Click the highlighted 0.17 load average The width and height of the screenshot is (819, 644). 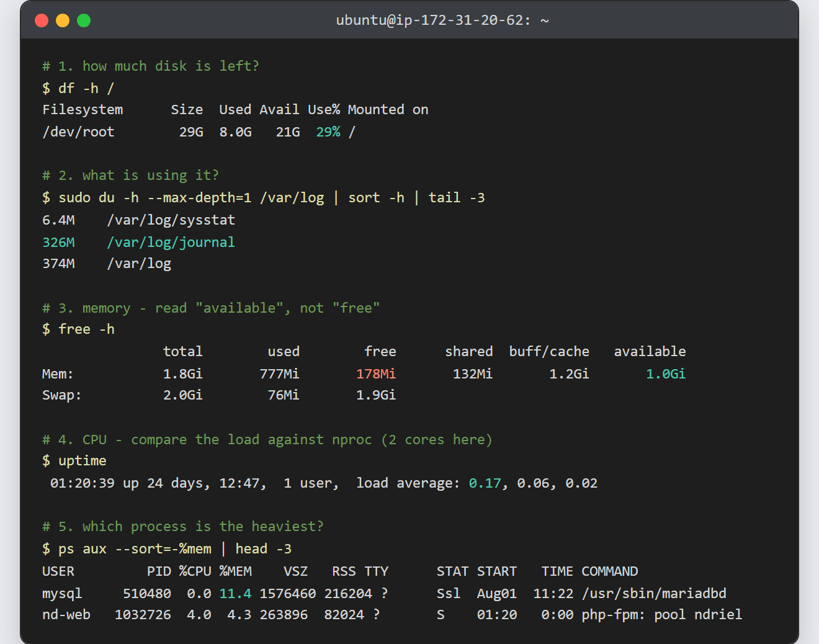[485, 483]
